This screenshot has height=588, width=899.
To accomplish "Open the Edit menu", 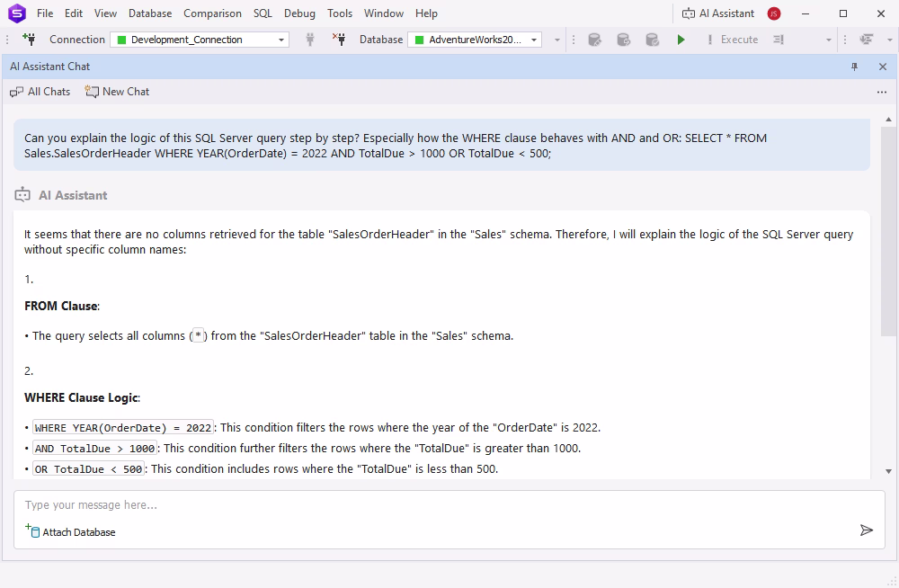I will [74, 13].
